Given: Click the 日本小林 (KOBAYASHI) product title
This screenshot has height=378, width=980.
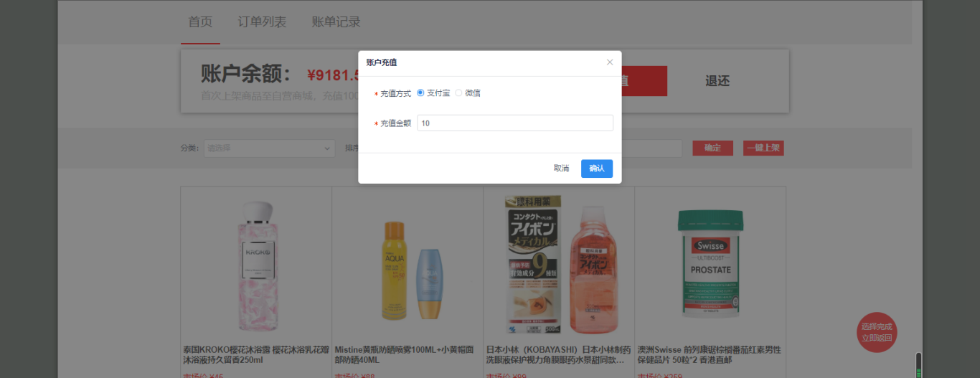Looking at the screenshot, I should pos(559,355).
